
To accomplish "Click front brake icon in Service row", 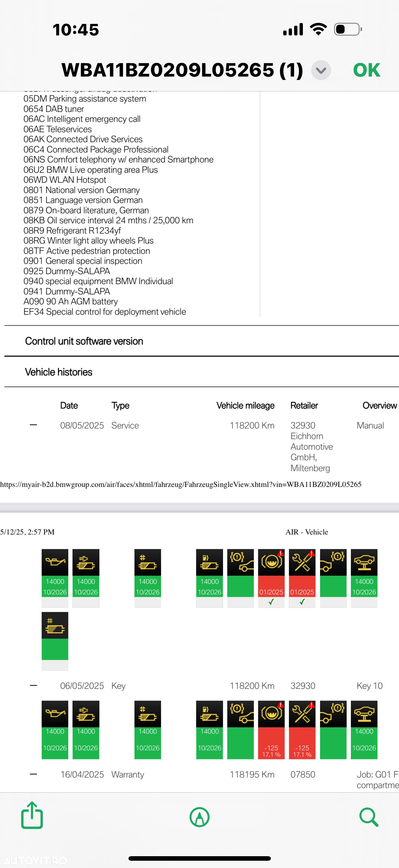I will tap(241, 578).
